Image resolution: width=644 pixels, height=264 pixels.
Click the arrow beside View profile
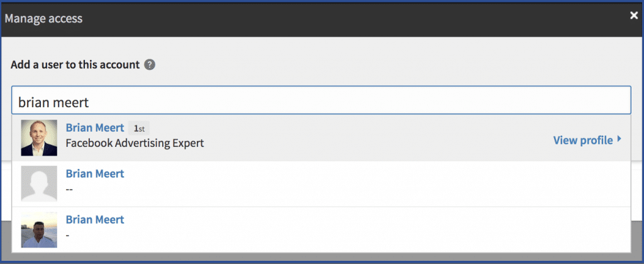(x=619, y=140)
